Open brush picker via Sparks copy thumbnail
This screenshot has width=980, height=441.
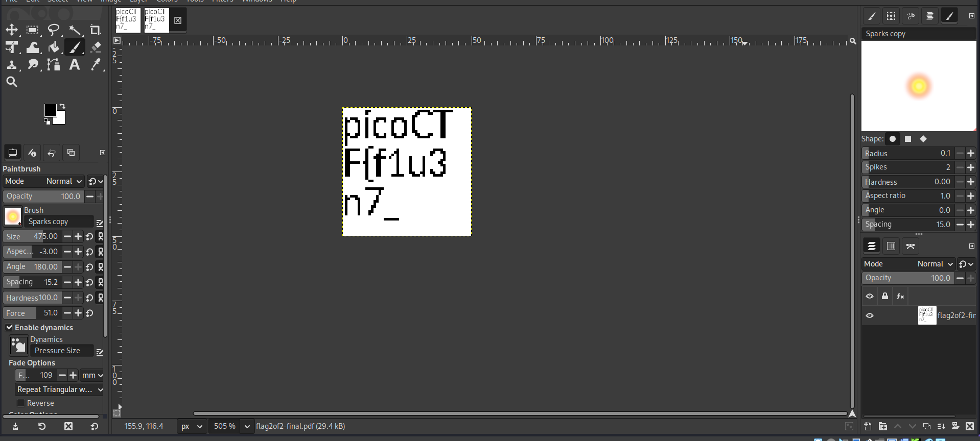[x=13, y=216]
